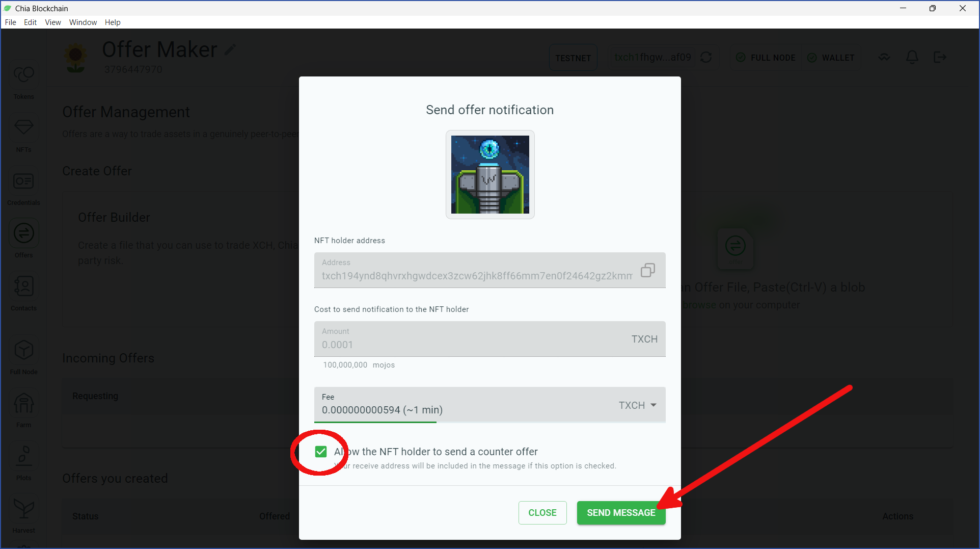The height and width of the screenshot is (549, 980).
Task: Click the sunflower wallet avatar
Action: [76, 58]
